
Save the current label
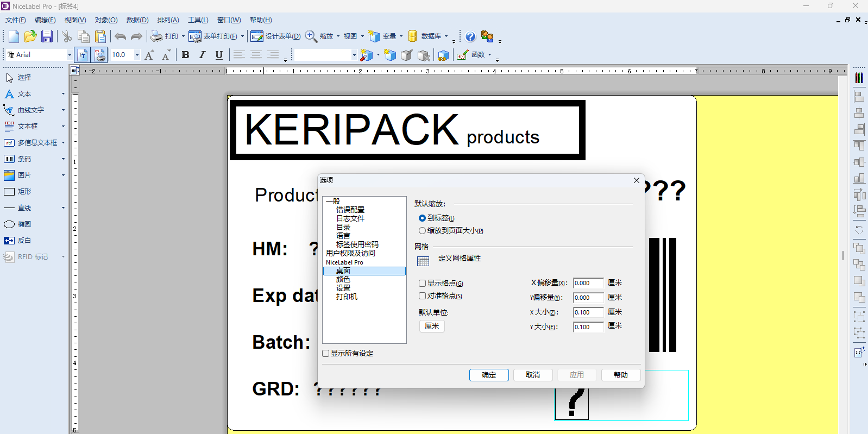[47, 36]
